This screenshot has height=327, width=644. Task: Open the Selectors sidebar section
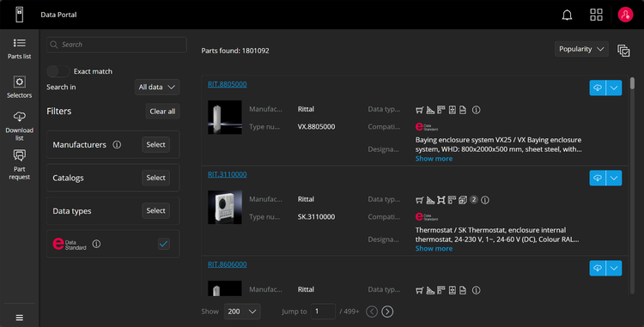point(19,87)
